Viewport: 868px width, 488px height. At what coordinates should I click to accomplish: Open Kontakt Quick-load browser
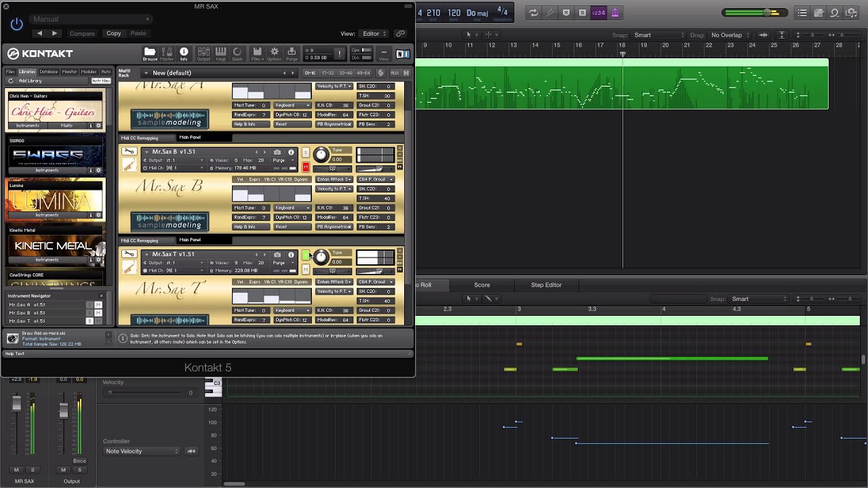point(237,54)
